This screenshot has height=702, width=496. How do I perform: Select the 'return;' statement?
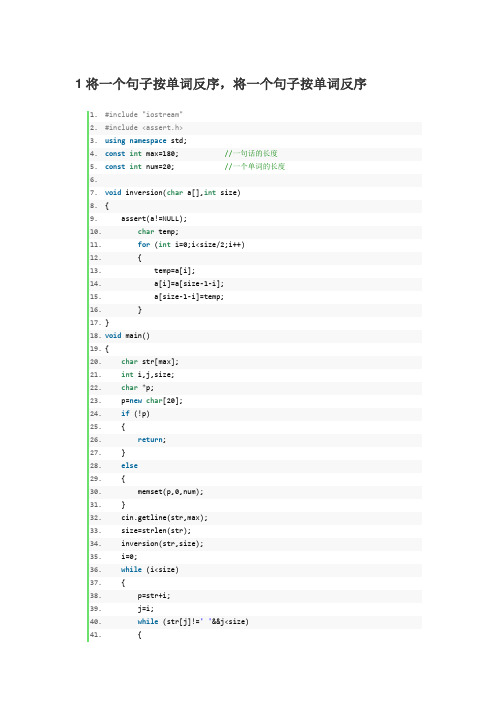[152, 440]
